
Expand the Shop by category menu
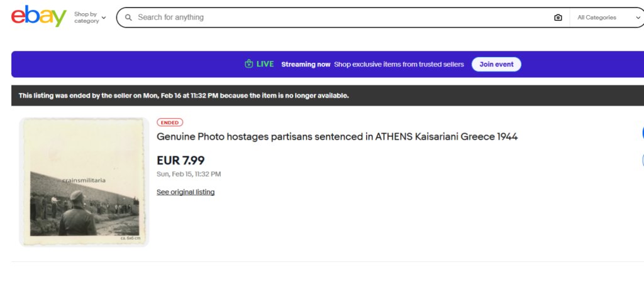[90, 18]
